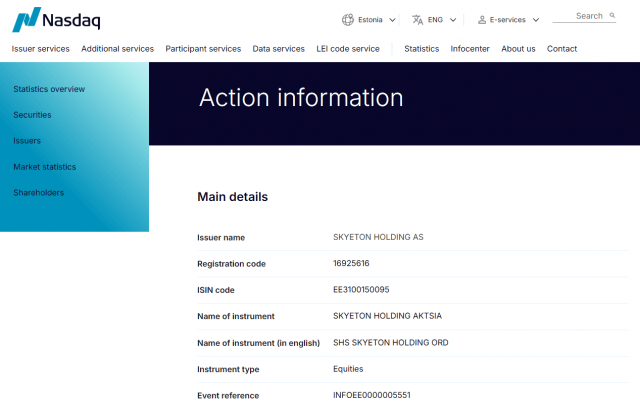
Task: Click the Nasdaq logo
Action: [x=56, y=20]
